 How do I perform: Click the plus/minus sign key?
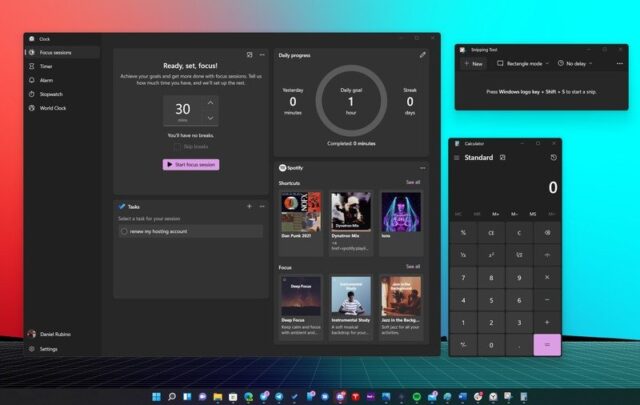coord(463,345)
